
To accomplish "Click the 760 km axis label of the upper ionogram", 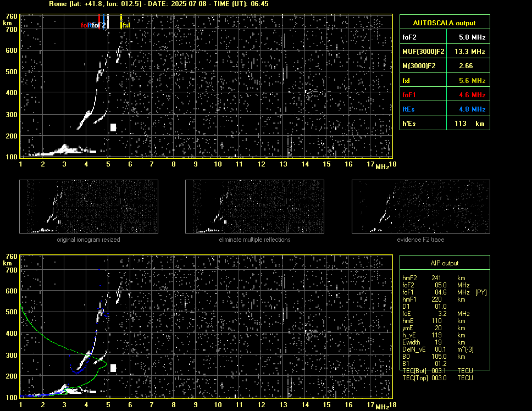I will click(11, 16).
